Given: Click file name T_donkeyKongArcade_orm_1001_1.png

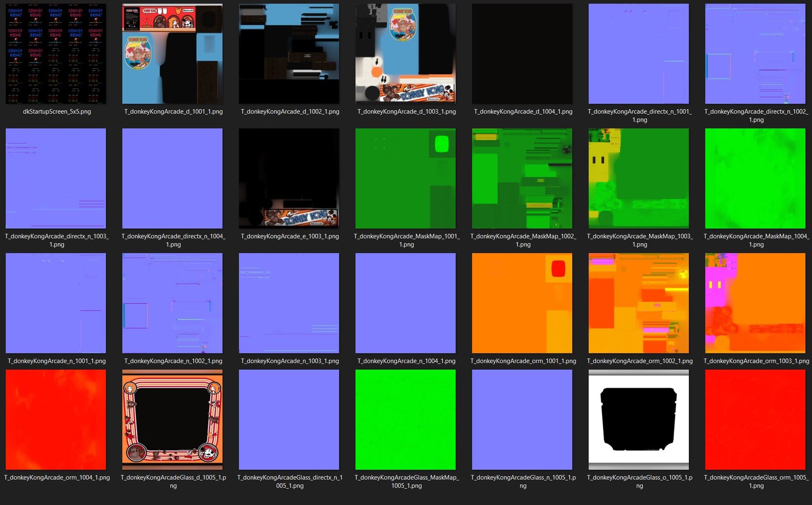Looking at the screenshot, I should pyautogui.click(x=523, y=361).
